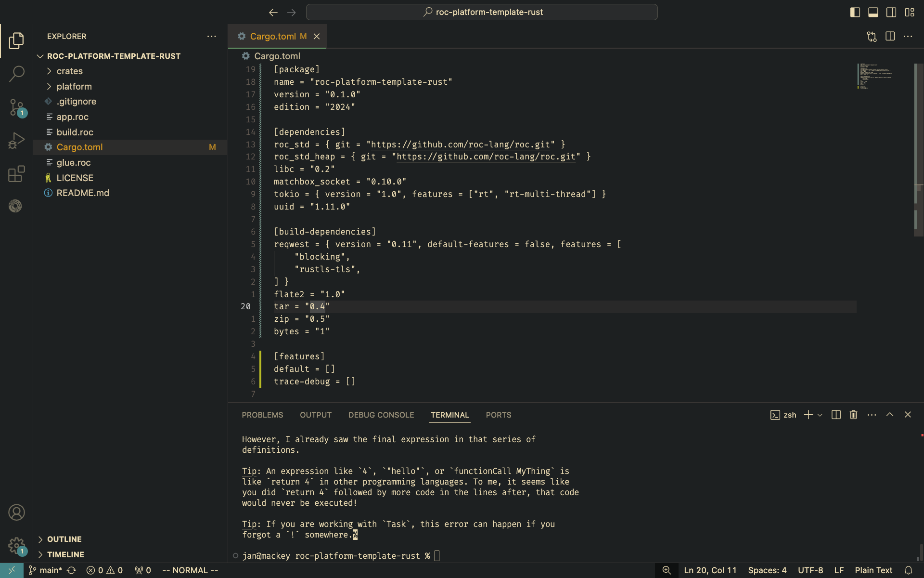Open the Customize Layout icon
The image size is (924, 578).
910,13
